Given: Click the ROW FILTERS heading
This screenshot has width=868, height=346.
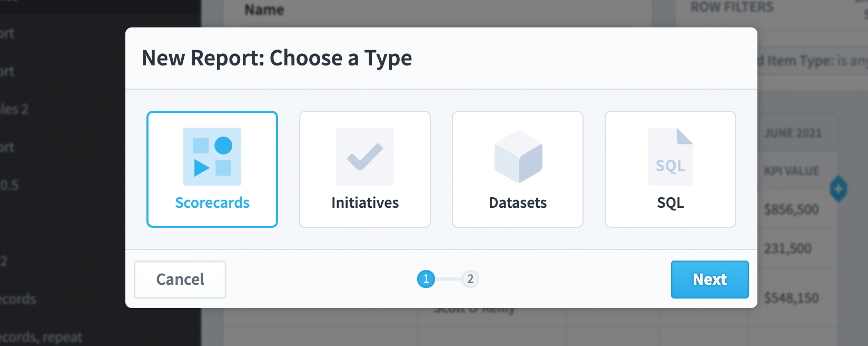Looking at the screenshot, I should pos(732,7).
